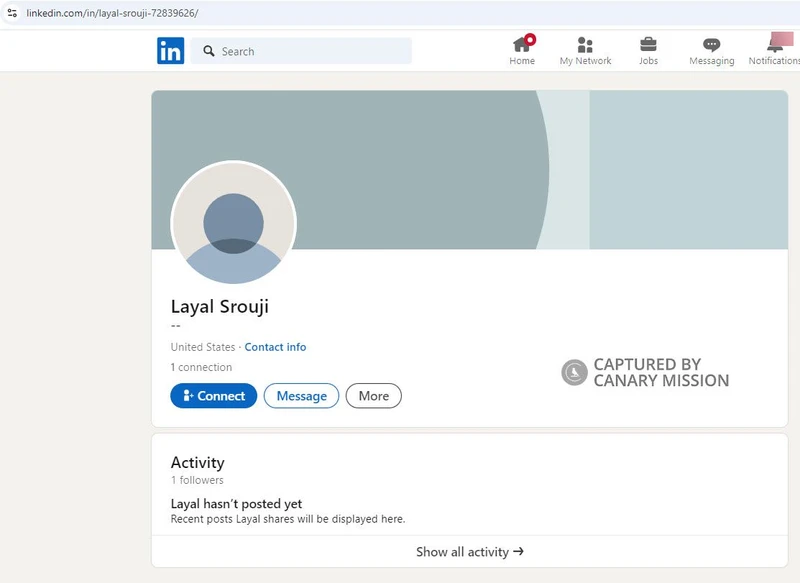The width and height of the screenshot is (800, 583).
Task: Open Contact info
Action: tap(275, 347)
